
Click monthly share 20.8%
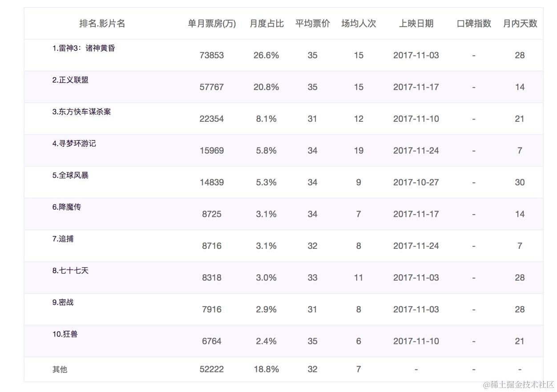click(x=266, y=87)
